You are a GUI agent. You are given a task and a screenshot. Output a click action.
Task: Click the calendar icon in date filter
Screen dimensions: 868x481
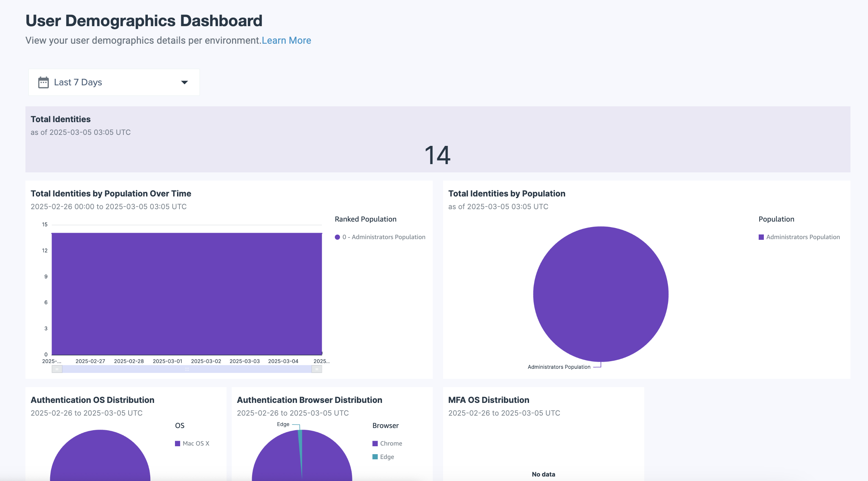click(43, 82)
